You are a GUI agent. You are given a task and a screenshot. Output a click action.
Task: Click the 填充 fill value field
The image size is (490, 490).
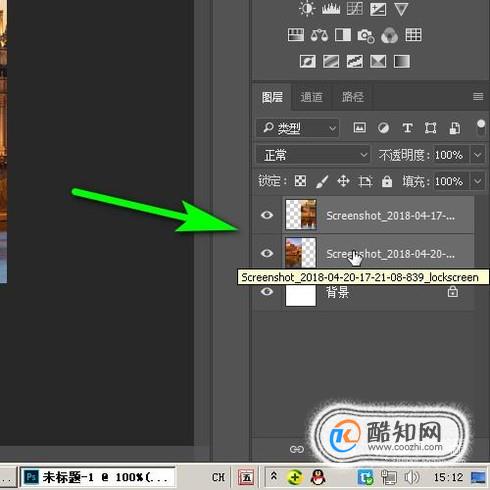click(451, 181)
